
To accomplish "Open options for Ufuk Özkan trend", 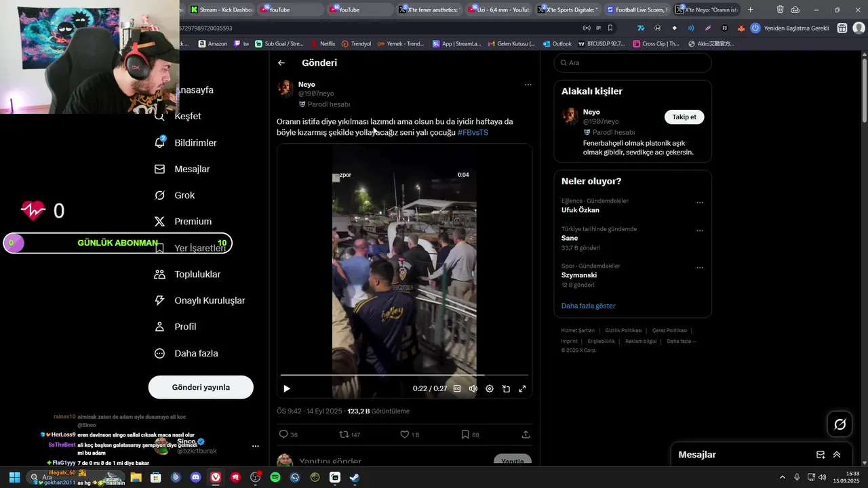I will point(700,203).
